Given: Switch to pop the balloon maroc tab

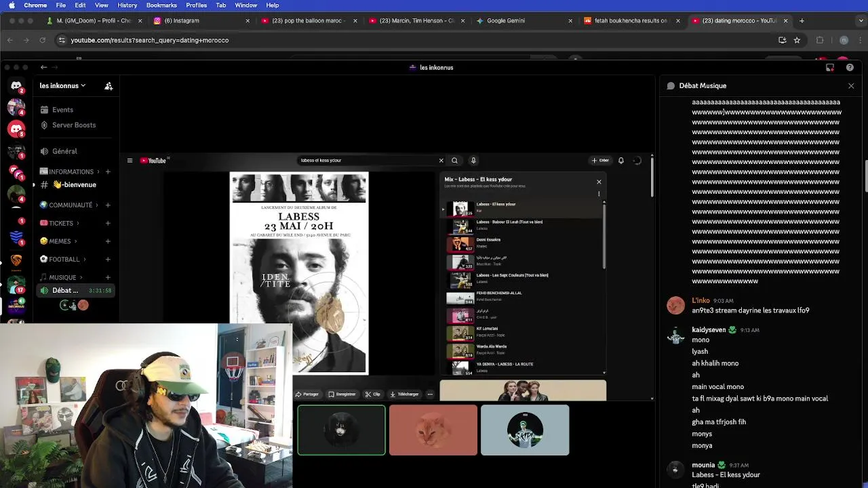Looking at the screenshot, I should coord(309,20).
